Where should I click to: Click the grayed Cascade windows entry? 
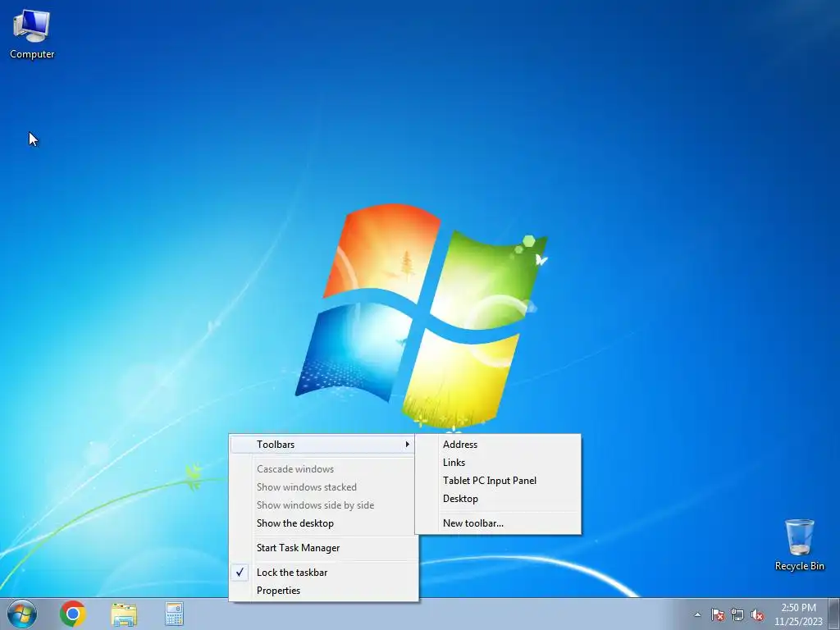point(323,468)
